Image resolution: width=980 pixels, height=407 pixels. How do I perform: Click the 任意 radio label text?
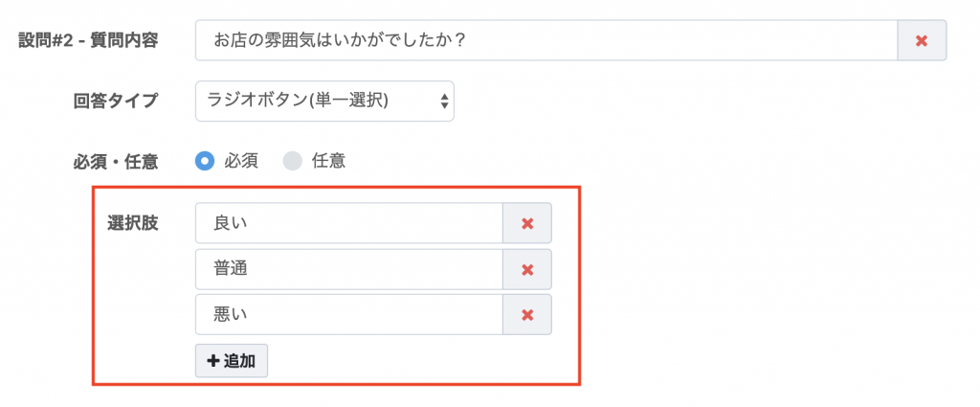(x=328, y=161)
